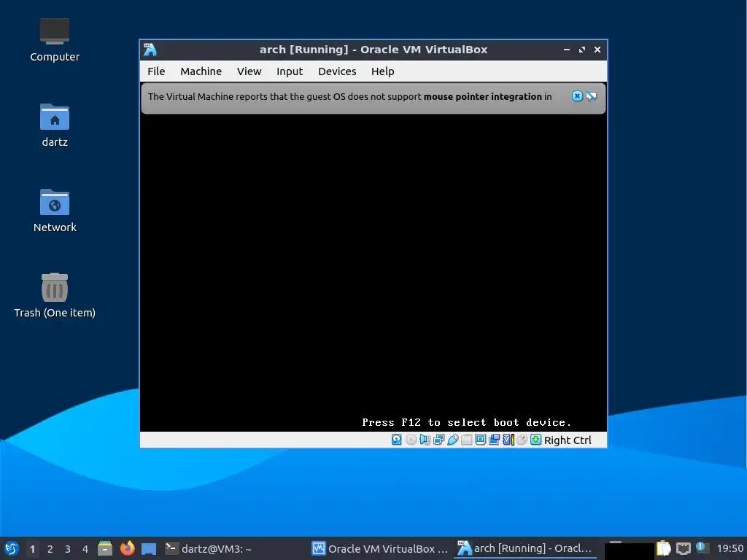Switch to workspace 3
This screenshot has width=747, height=560.
pos(67,549)
